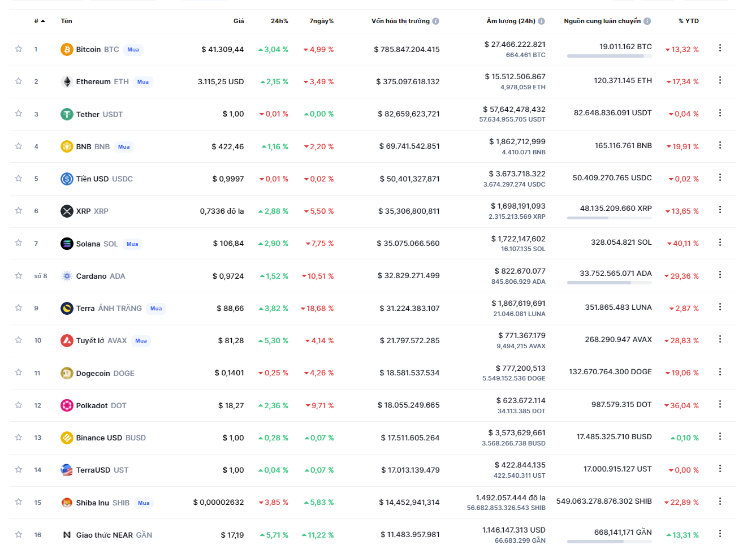
Task: Click the XRP supply progress bar
Action: click(610, 218)
